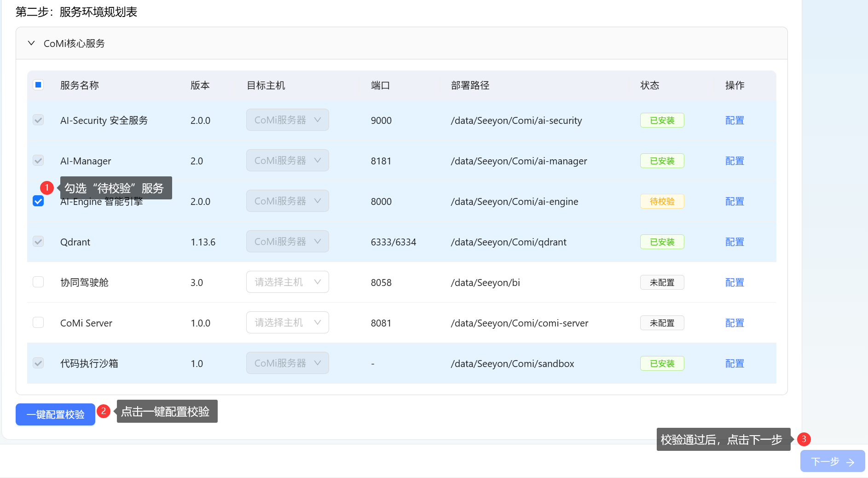Open 配置 for AI-Engine 智能引擎
Image resolution: width=868 pixels, height=478 pixels.
(x=734, y=201)
